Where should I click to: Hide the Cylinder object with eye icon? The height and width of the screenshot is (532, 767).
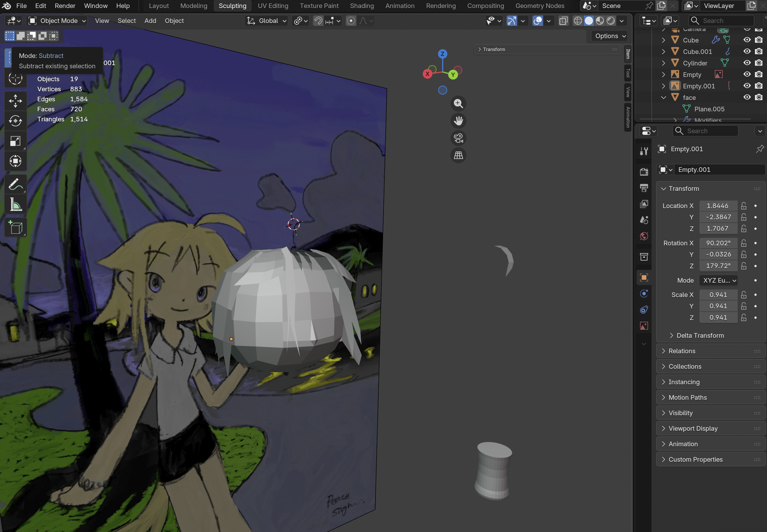pyautogui.click(x=747, y=63)
